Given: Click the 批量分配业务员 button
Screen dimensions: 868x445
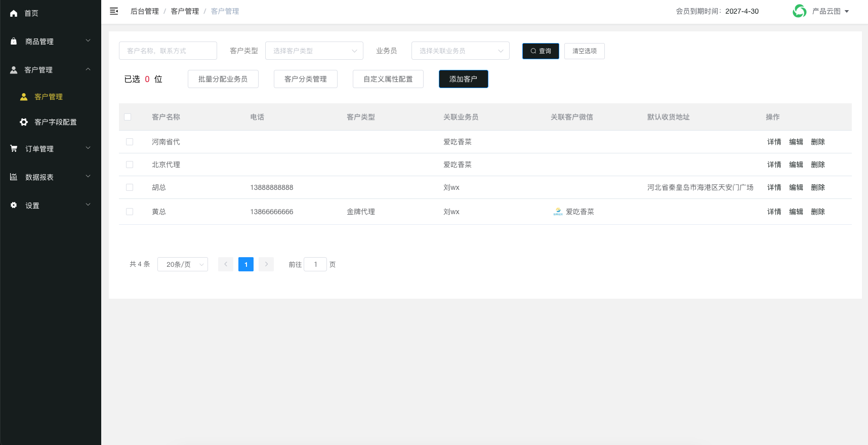Looking at the screenshot, I should pos(223,79).
